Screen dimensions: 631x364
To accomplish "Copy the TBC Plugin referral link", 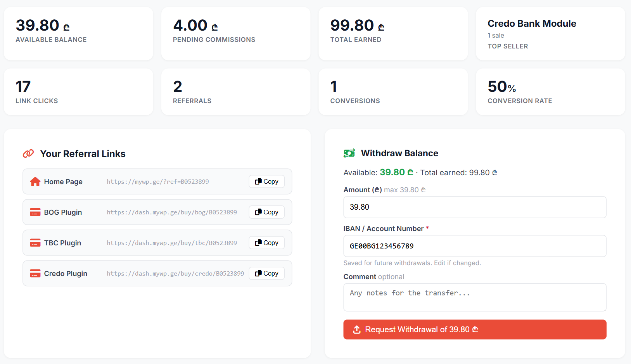I will point(266,243).
